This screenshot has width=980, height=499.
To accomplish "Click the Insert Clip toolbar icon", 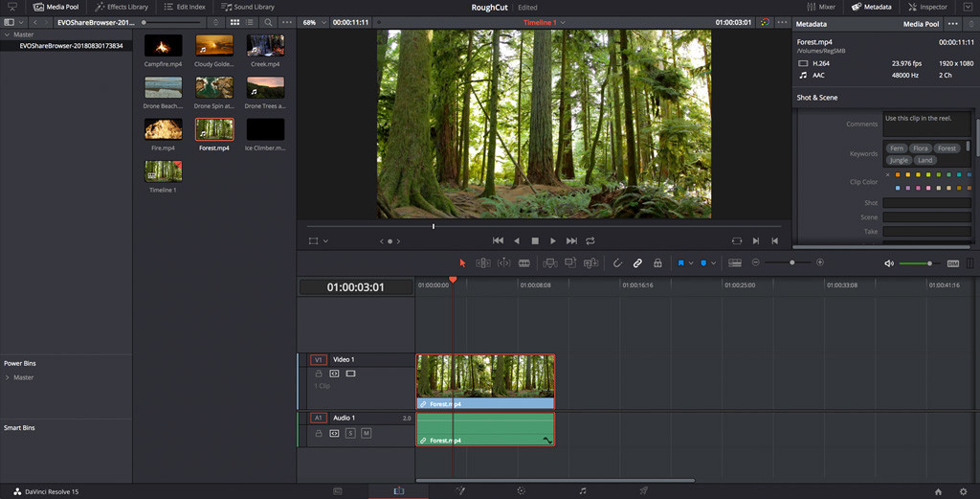I will pos(550,263).
